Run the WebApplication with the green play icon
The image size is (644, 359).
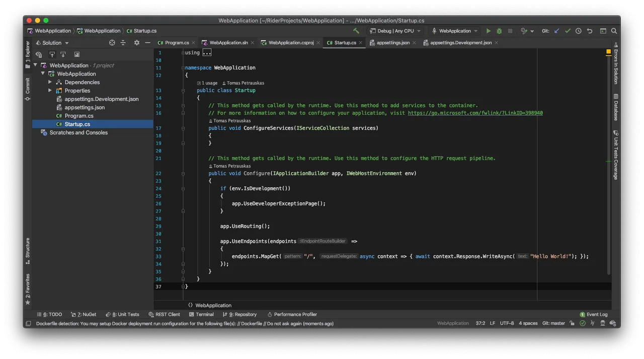(488, 31)
